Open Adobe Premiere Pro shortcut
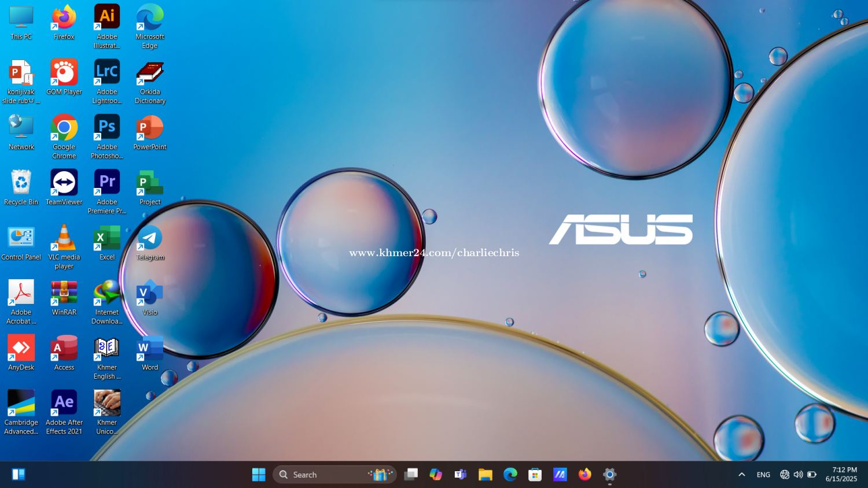This screenshot has width=868, height=488. 107,192
